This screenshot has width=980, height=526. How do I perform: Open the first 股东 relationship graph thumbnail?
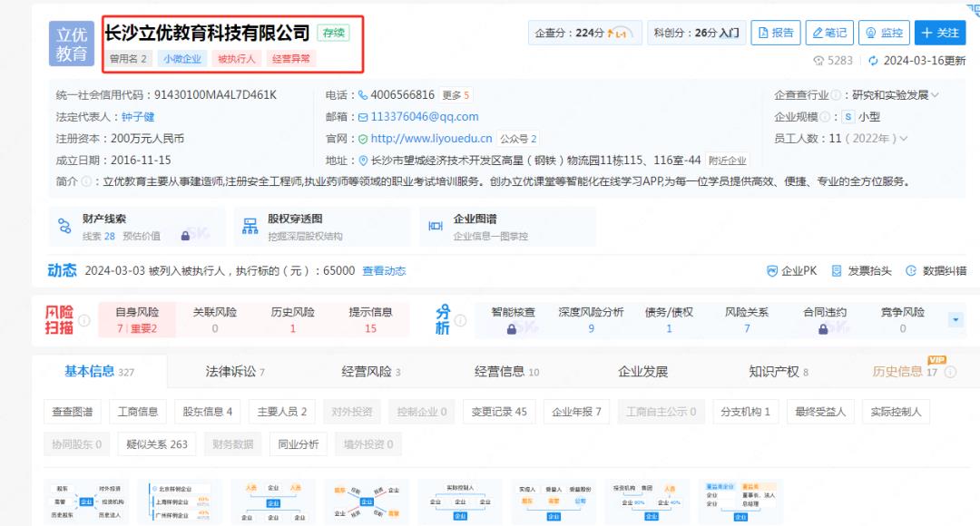pos(86,501)
